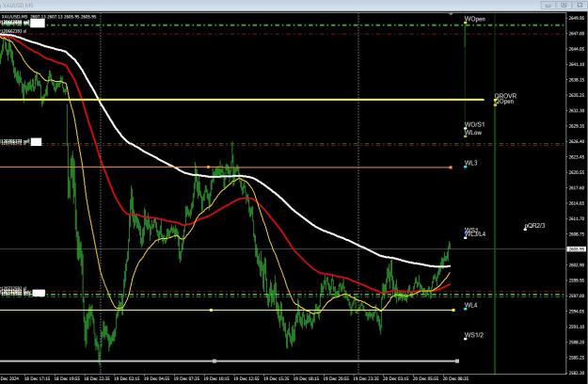The width and height of the screenshot is (588, 384).
Task: Click the 19 Dec 18:15 time label
Action: pyautogui.click(x=307, y=378)
